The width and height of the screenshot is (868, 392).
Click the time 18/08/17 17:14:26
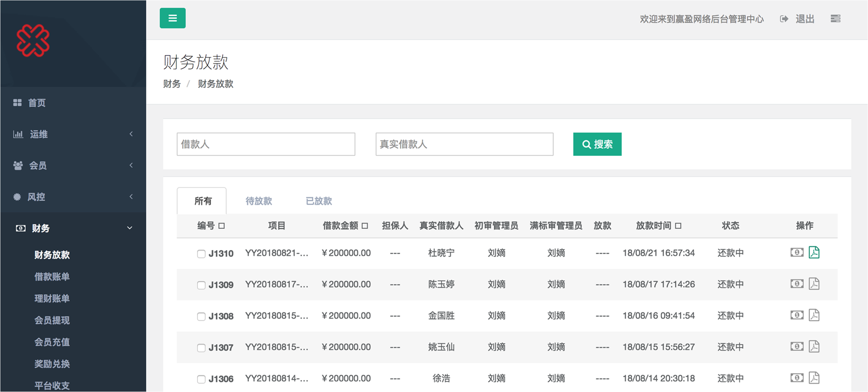point(659,285)
